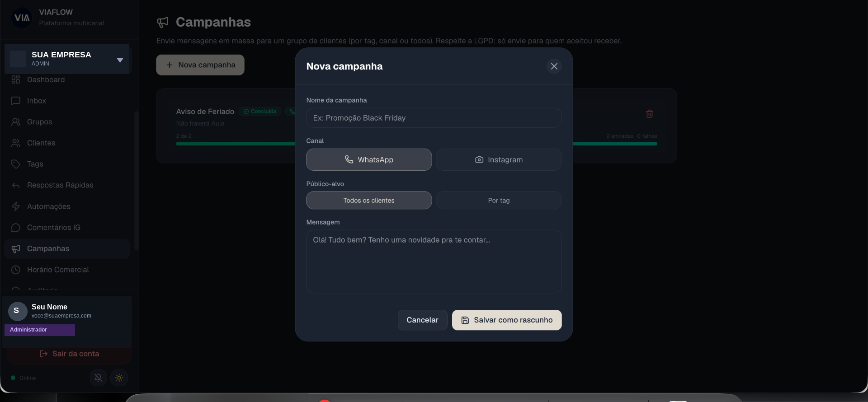The width and height of the screenshot is (868, 402).
Task: Click the floppy disk save icon
Action: click(465, 320)
